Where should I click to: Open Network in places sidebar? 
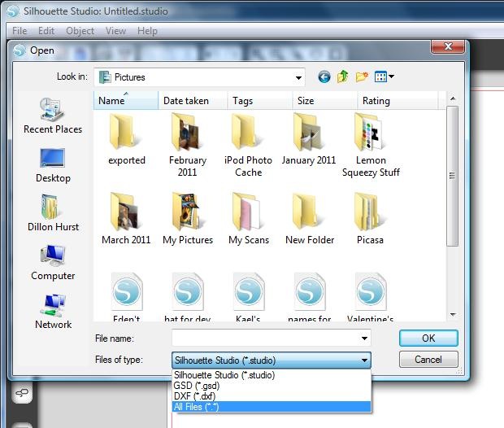(x=53, y=311)
